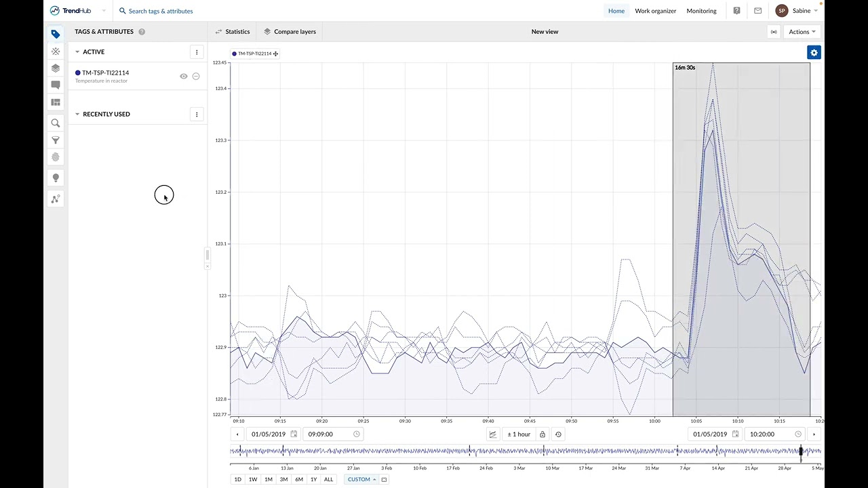Open the filter funnel sidebar icon

pyautogui.click(x=56, y=140)
